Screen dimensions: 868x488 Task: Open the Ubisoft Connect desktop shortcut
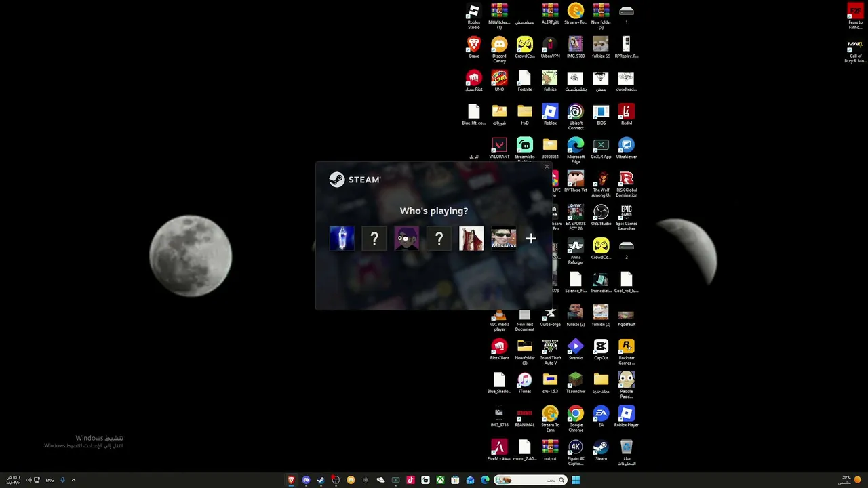pos(576,117)
